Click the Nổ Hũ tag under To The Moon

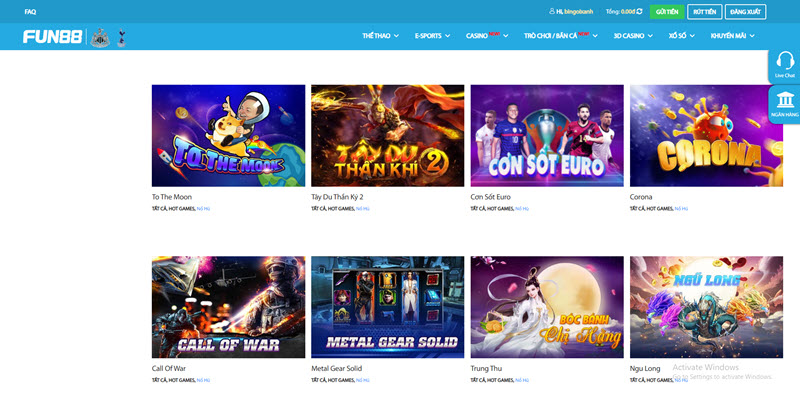point(203,209)
